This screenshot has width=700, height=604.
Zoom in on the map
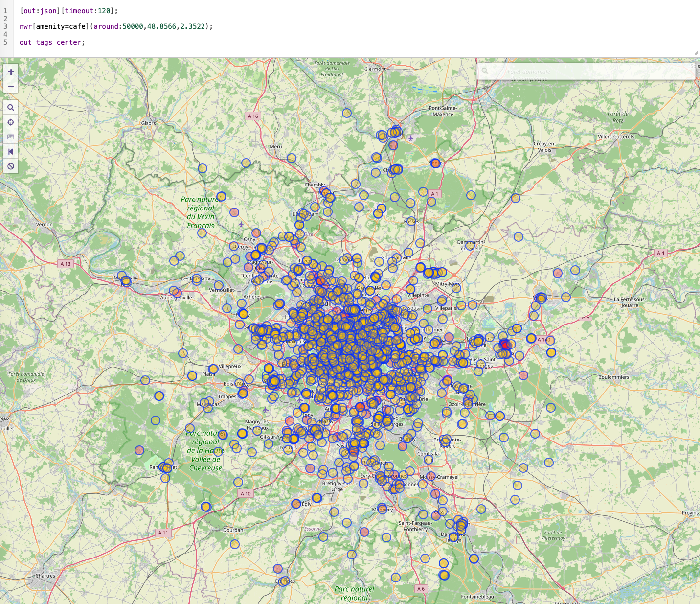[11, 72]
